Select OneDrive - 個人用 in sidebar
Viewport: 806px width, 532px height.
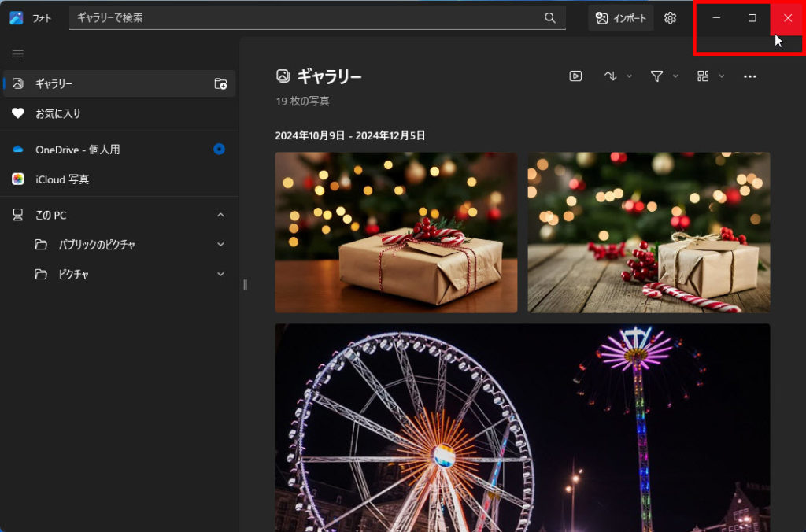tap(77, 150)
